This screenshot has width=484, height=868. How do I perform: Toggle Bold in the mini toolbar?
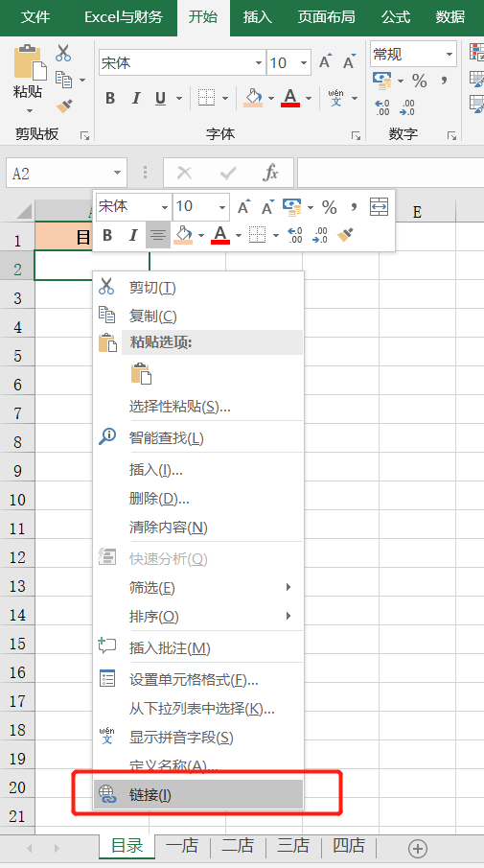(x=107, y=235)
